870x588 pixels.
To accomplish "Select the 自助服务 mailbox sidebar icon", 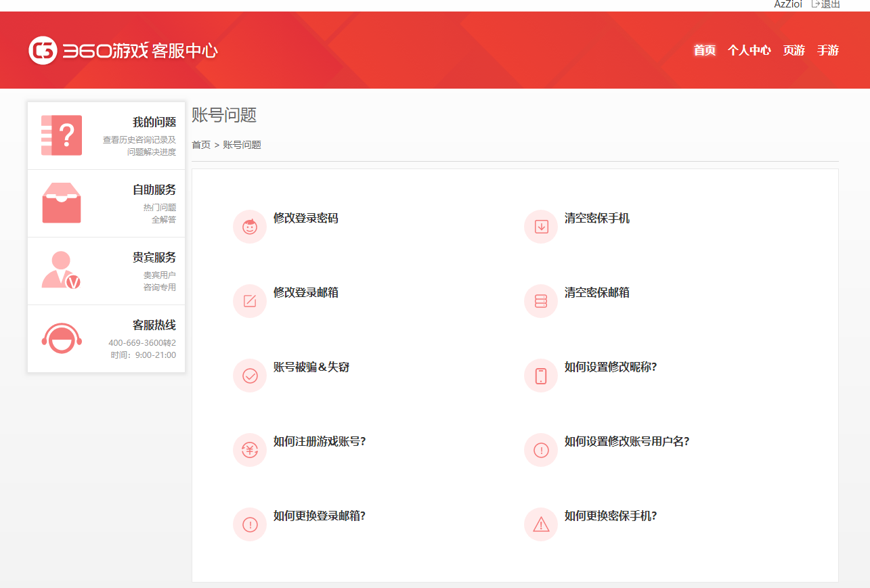I will pyautogui.click(x=61, y=203).
